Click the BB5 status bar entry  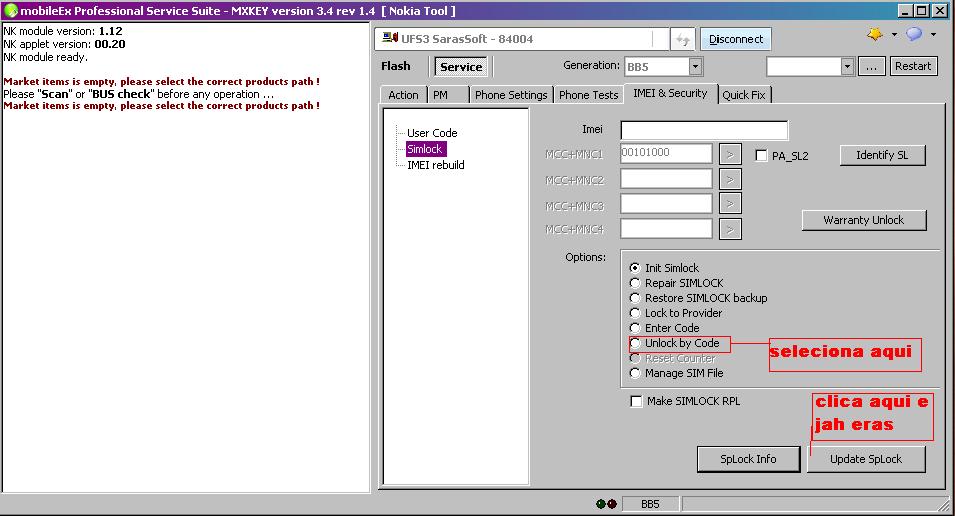click(x=650, y=504)
